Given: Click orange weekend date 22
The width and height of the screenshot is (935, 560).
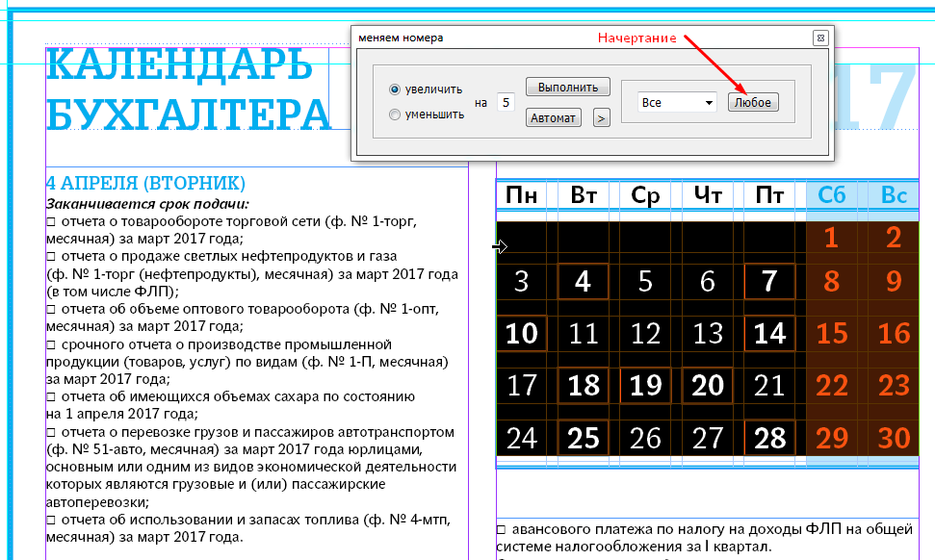Looking at the screenshot, I should (x=831, y=386).
